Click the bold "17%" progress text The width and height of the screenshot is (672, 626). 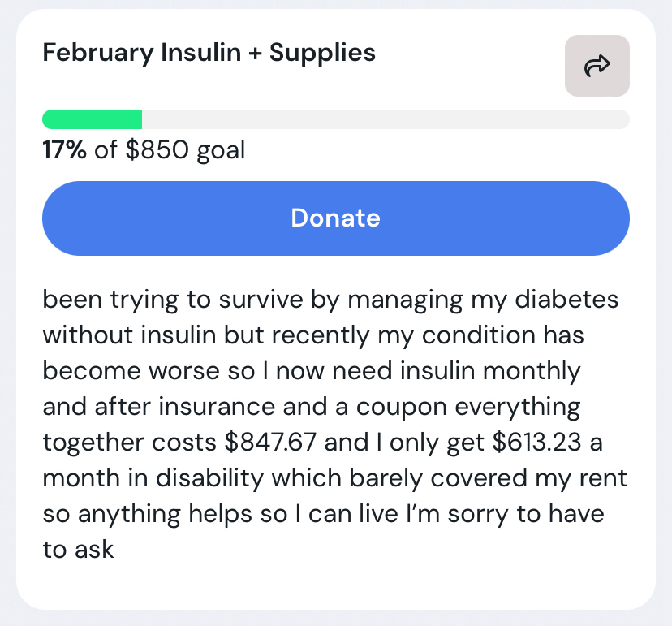click(64, 150)
